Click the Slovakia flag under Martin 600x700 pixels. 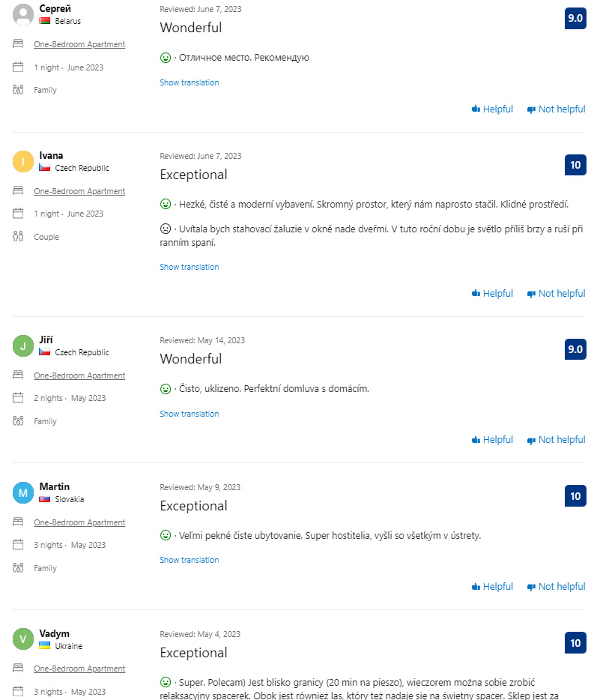(x=45, y=499)
